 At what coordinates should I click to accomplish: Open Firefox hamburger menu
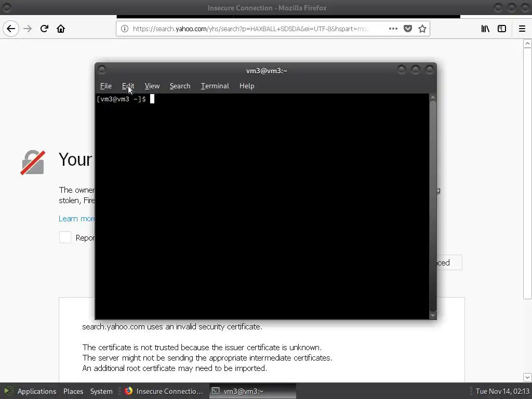click(x=522, y=29)
